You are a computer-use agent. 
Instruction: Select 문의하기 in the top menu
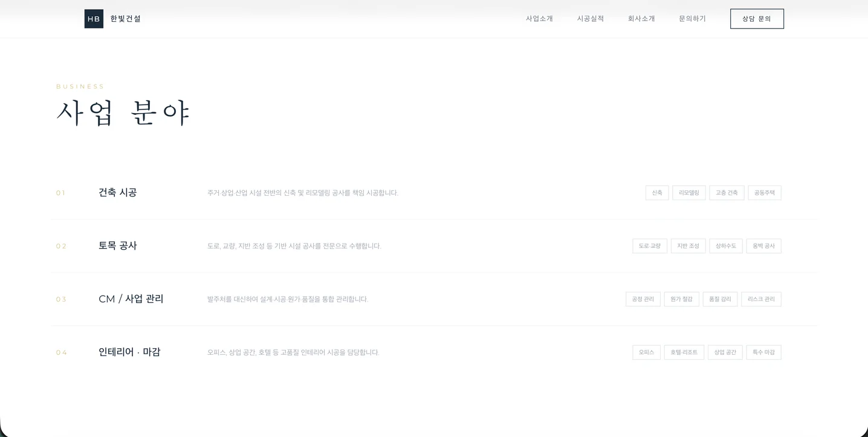692,19
